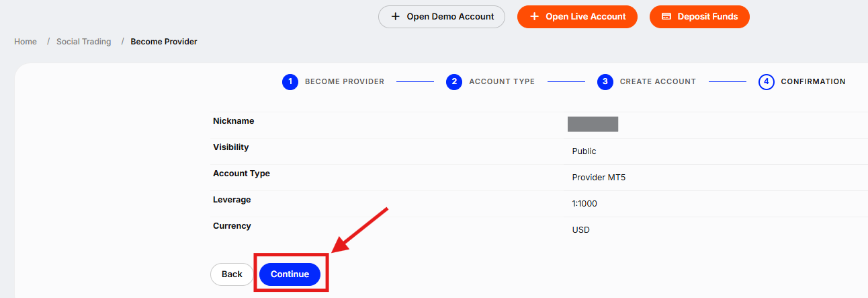Viewport: 868px width, 298px height.
Task: Click the blue Continue button
Action: pyautogui.click(x=290, y=274)
